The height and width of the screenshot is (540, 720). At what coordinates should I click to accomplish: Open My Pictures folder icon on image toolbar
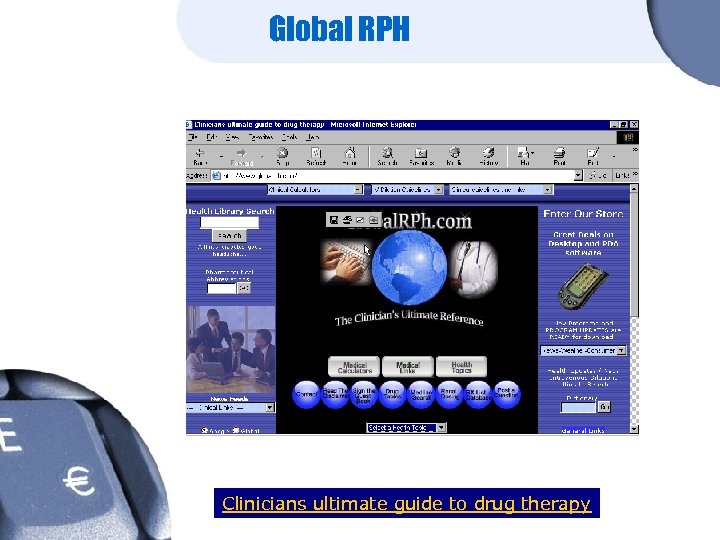click(x=374, y=220)
